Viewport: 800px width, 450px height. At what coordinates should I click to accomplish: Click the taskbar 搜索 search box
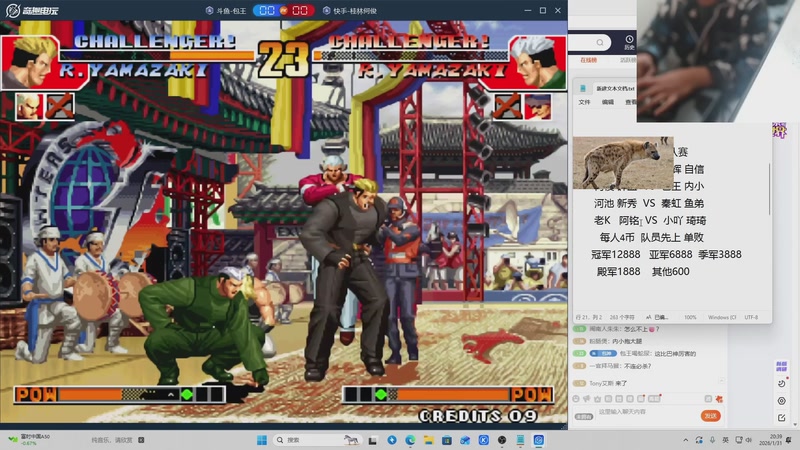point(316,440)
